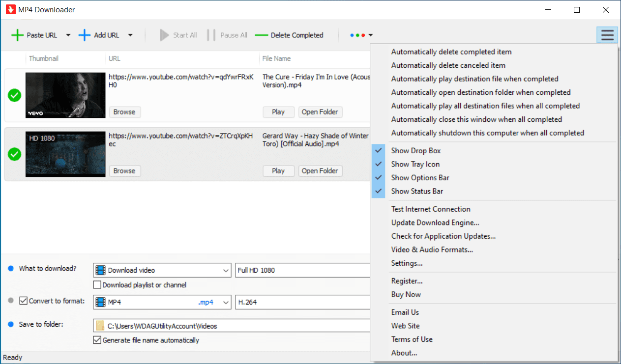Open Terms of Use menu item
This screenshot has height=364, width=621.
494,339
